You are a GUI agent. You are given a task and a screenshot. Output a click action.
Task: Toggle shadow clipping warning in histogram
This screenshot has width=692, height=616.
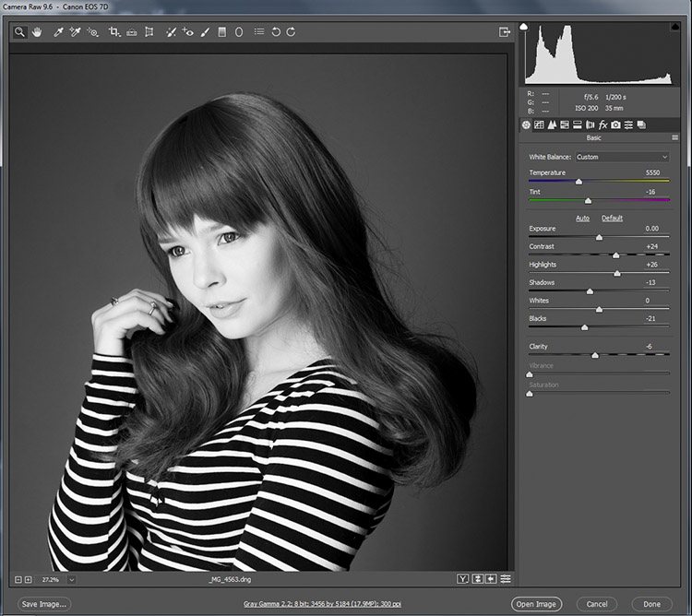click(523, 27)
